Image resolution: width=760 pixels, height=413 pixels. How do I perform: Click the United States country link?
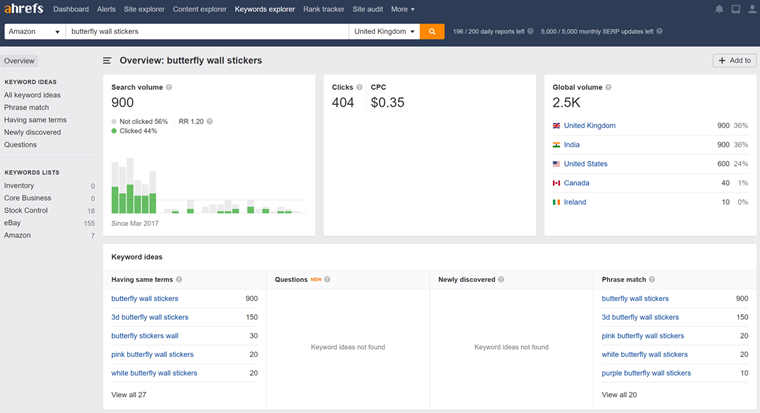pyautogui.click(x=586, y=164)
